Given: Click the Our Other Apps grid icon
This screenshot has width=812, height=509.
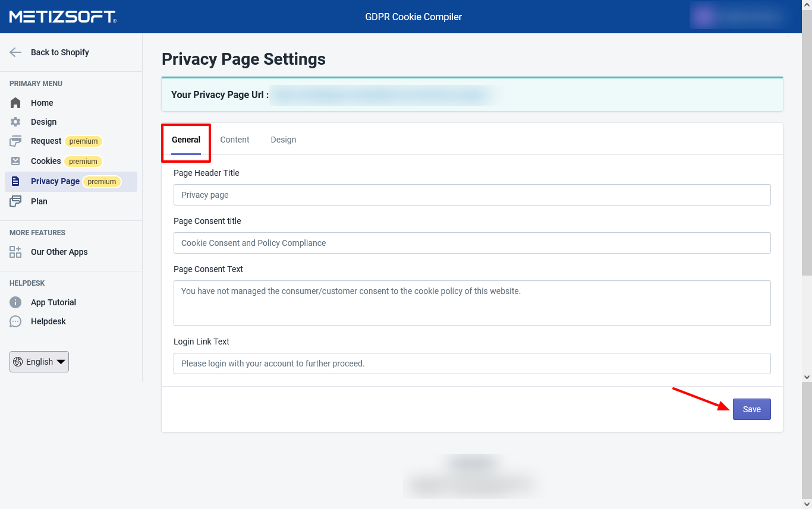Looking at the screenshot, I should (15, 252).
